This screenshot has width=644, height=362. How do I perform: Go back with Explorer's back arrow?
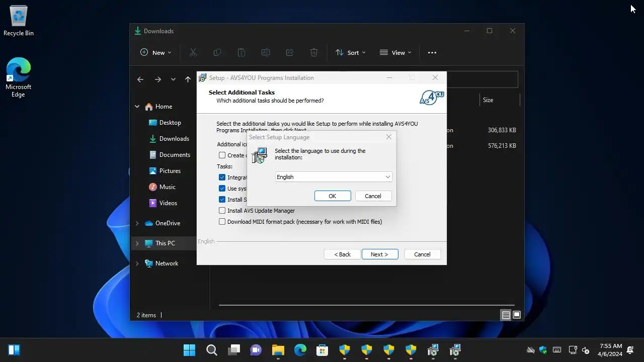[140, 79]
